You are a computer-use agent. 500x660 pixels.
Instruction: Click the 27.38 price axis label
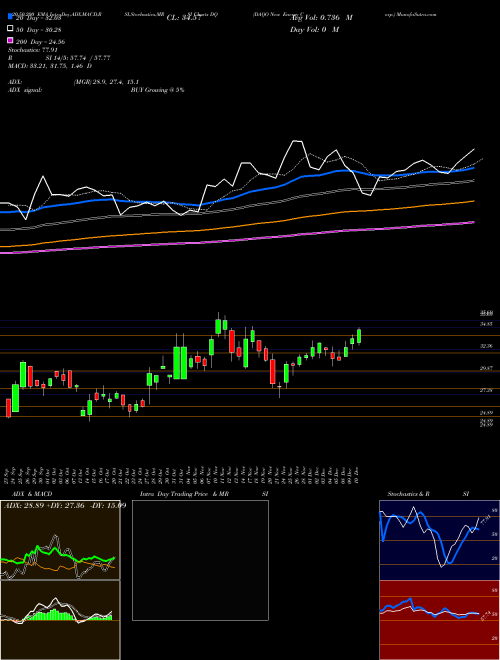[486, 391]
